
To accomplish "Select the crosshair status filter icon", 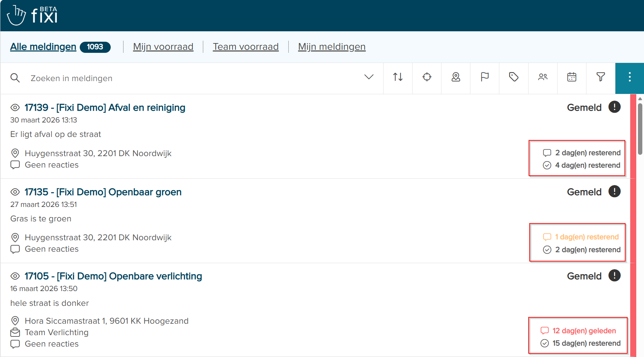I will (x=426, y=77).
